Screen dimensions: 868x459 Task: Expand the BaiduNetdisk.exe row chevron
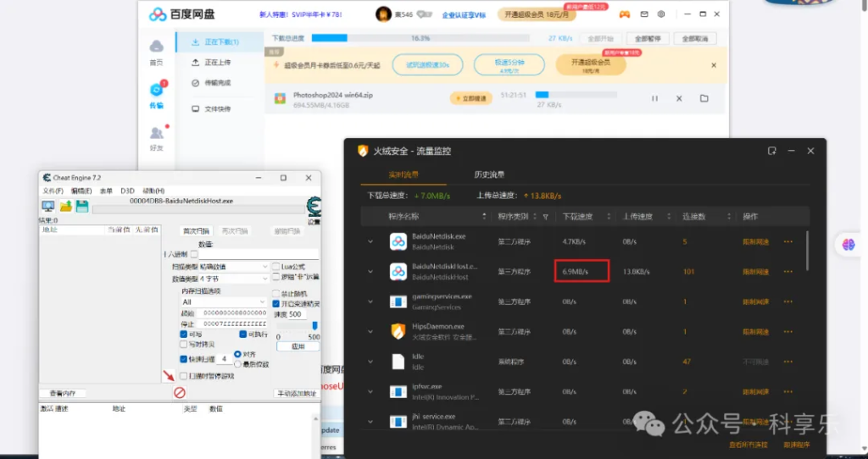tap(370, 241)
